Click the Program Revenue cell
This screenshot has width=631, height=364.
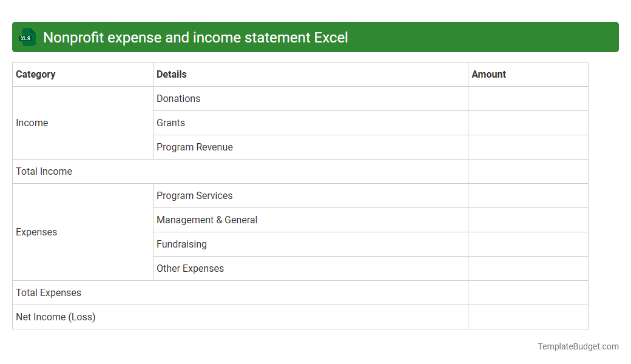tap(195, 147)
